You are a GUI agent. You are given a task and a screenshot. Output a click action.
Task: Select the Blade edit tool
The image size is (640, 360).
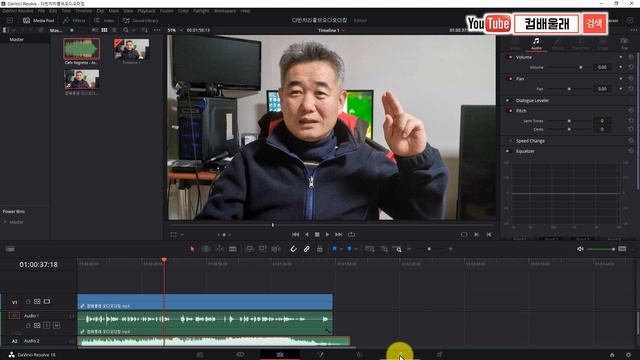(x=233, y=249)
